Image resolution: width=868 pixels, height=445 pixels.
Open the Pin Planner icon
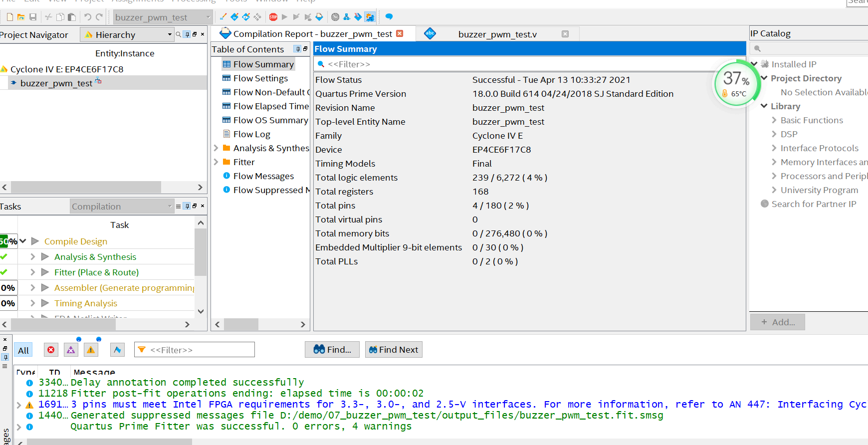[x=246, y=17]
